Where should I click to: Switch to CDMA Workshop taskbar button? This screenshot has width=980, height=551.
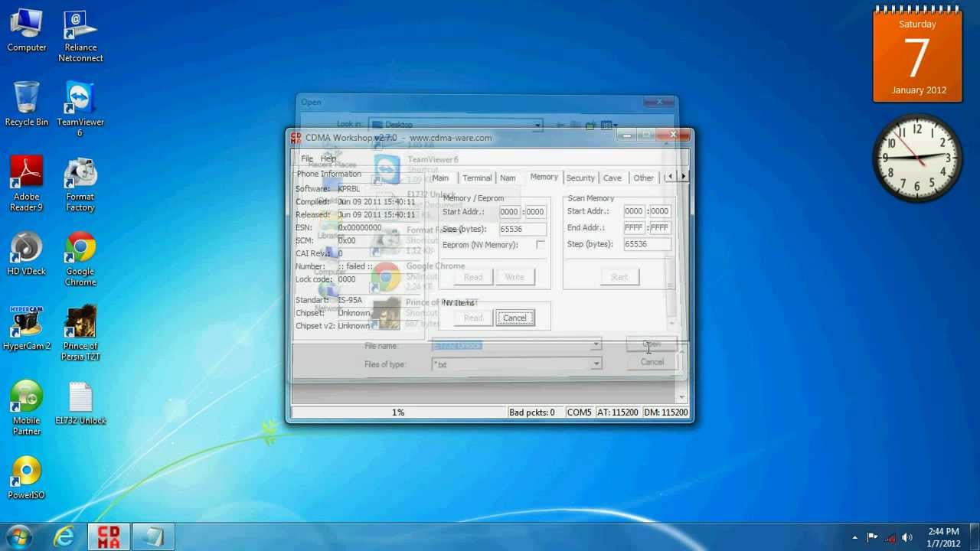pyautogui.click(x=108, y=537)
